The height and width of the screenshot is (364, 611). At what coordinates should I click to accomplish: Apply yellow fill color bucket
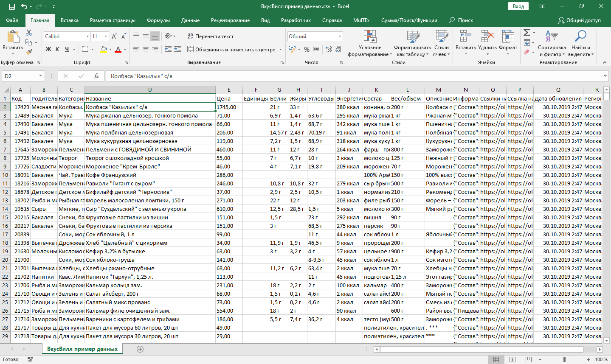point(103,49)
